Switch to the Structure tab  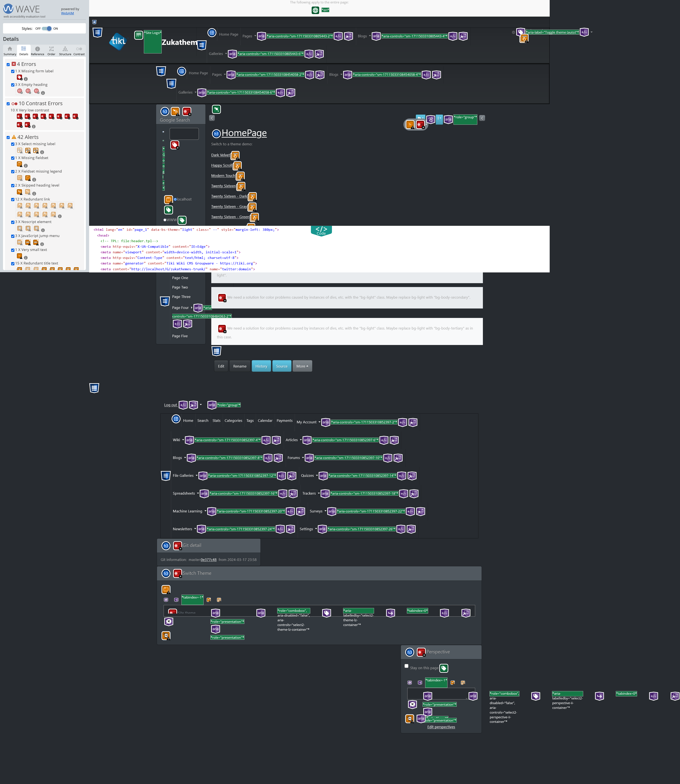(x=65, y=51)
